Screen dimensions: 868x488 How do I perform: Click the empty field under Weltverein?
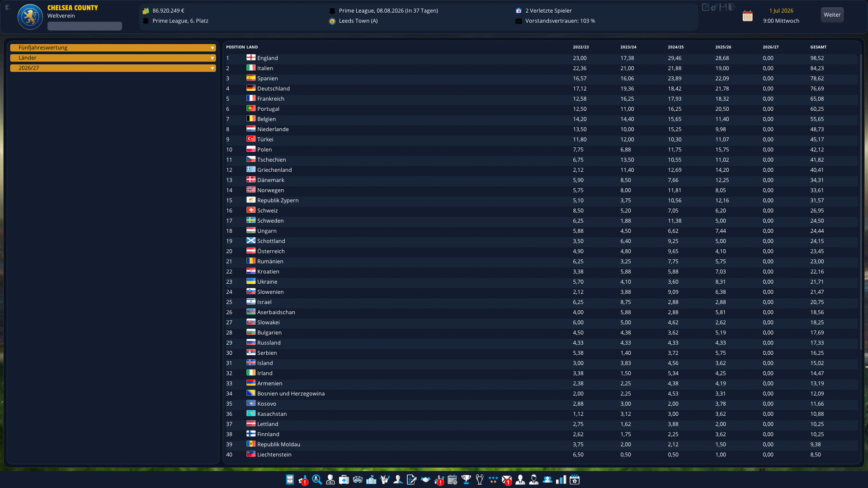point(85,26)
